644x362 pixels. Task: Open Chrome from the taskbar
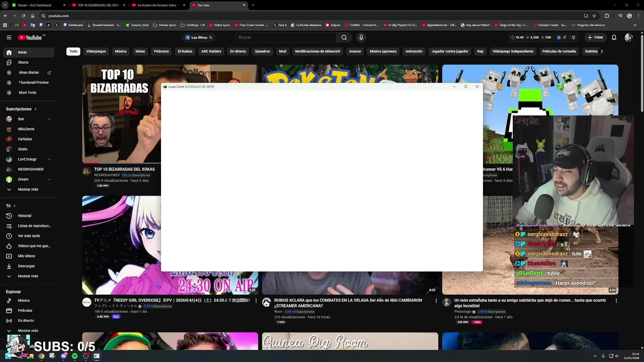tap(41, 356)
